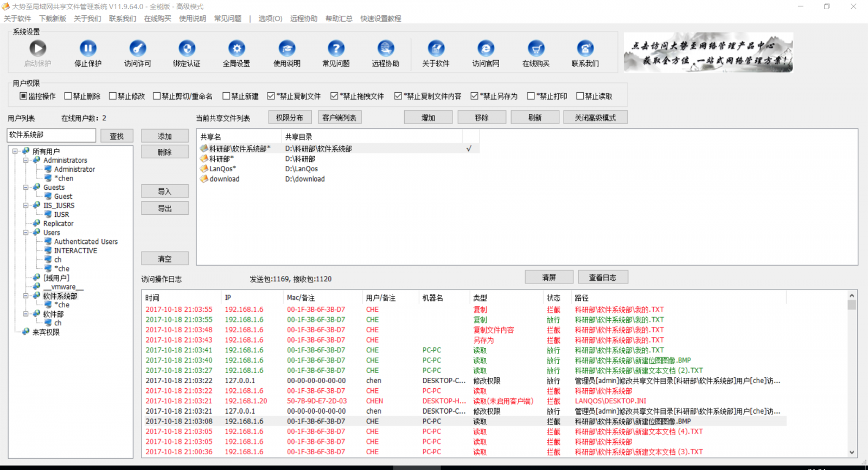Image resolution: width=868 pixels, height=470 pixels.
Task: Collapse the IIS_IUSRS tree node
Action: pos(25,205)
